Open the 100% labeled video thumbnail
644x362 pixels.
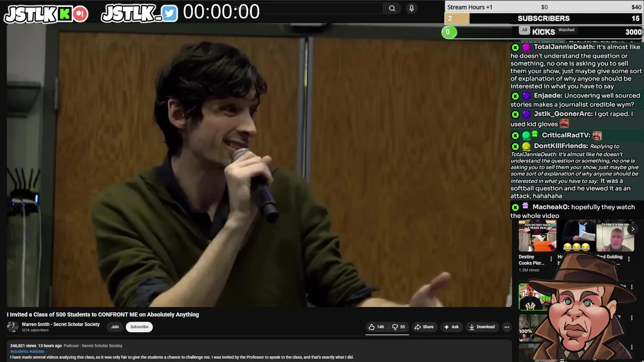tap(532, 328)
